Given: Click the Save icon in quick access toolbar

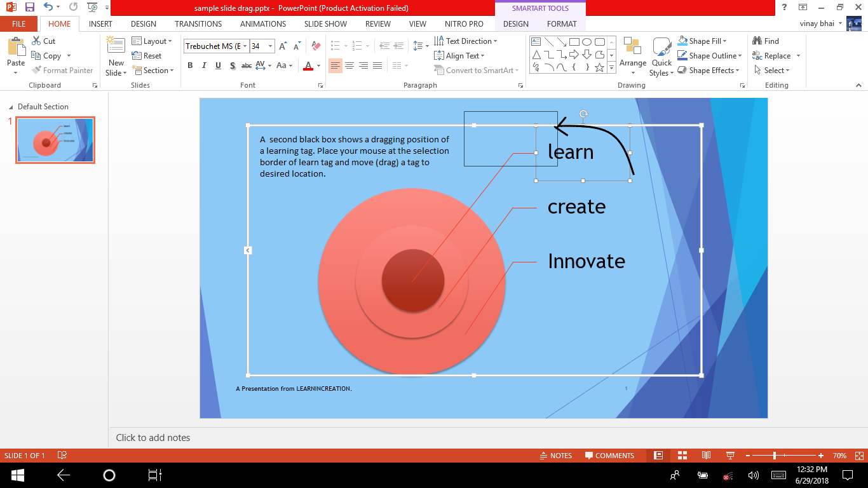Looking at the screenshot, I should pos(30,8).
